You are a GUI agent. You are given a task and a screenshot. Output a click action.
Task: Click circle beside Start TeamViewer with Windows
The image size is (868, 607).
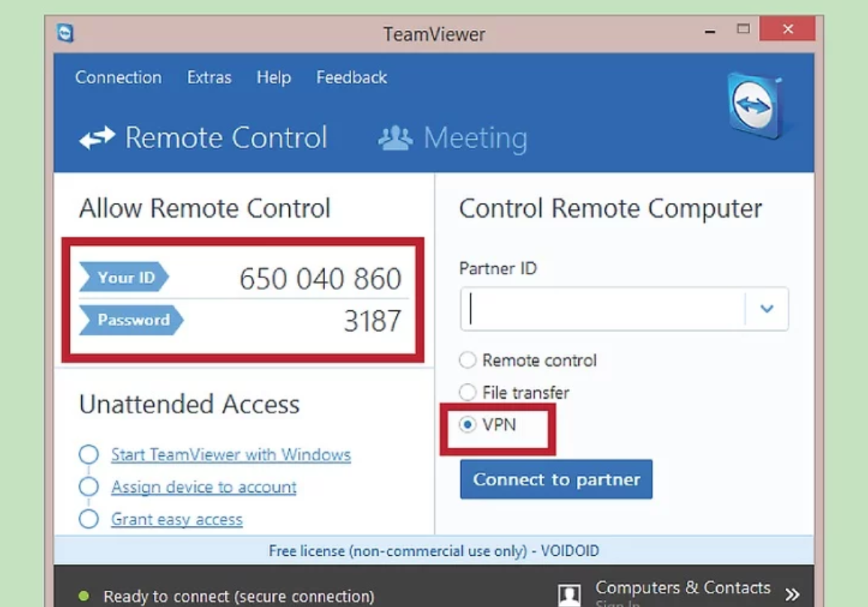89,454
